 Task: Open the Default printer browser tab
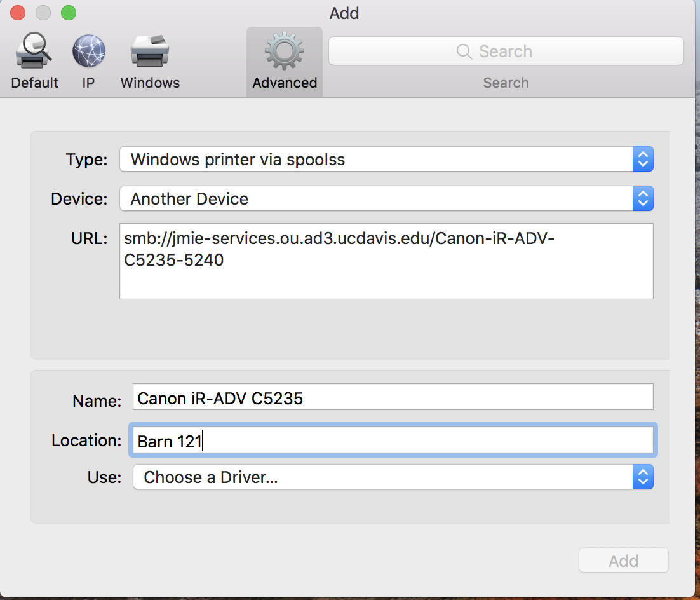(34, 61)
